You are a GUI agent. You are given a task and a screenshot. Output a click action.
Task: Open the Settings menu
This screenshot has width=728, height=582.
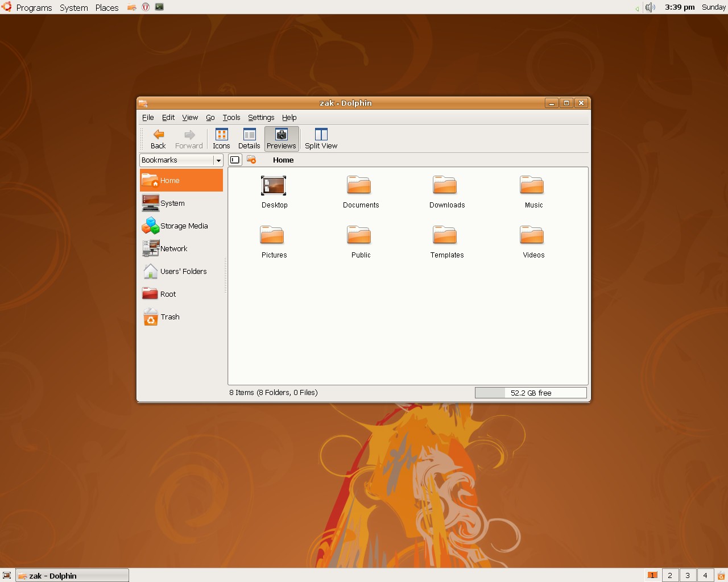coord(261,118)
